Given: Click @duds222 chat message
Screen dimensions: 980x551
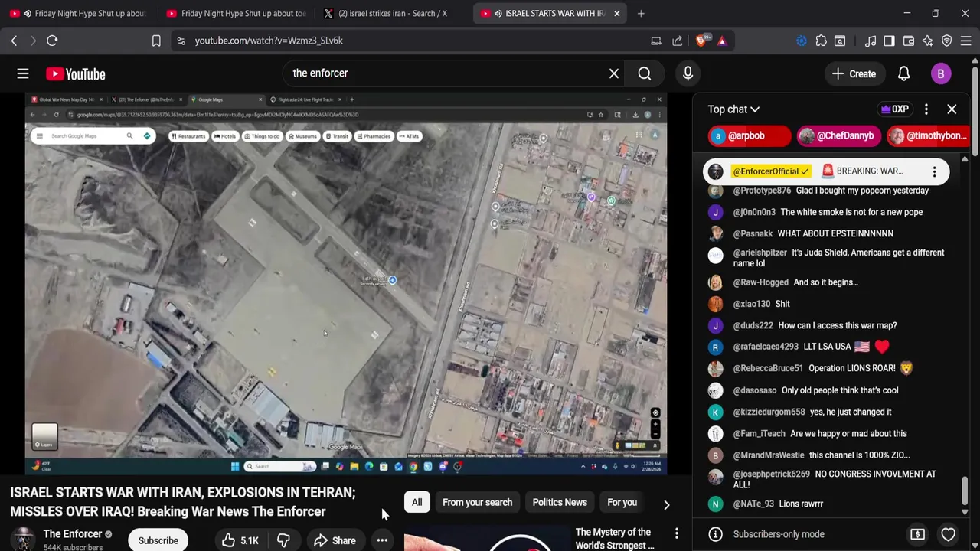Looking at the screenshot, I should [827, 325].
